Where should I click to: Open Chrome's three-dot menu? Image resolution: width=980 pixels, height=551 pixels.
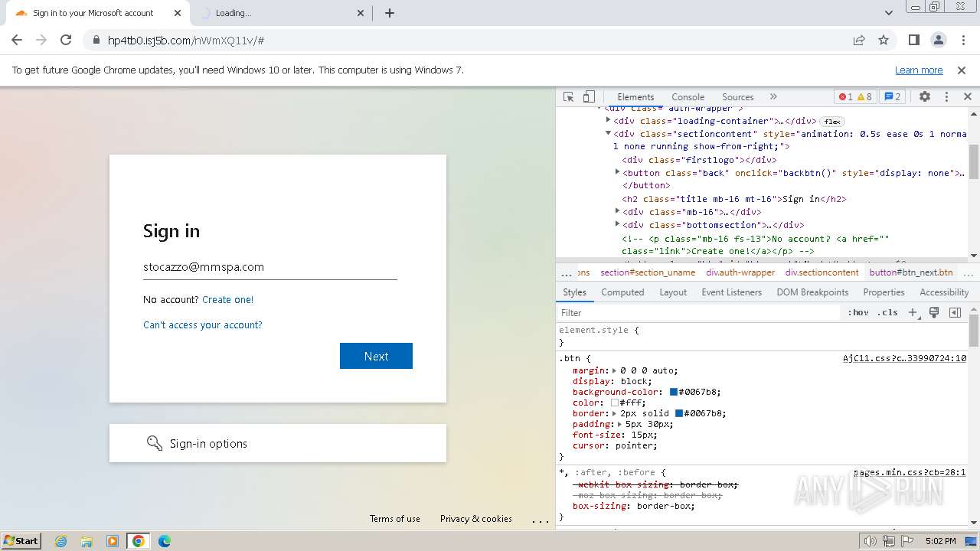click(962, 41)
